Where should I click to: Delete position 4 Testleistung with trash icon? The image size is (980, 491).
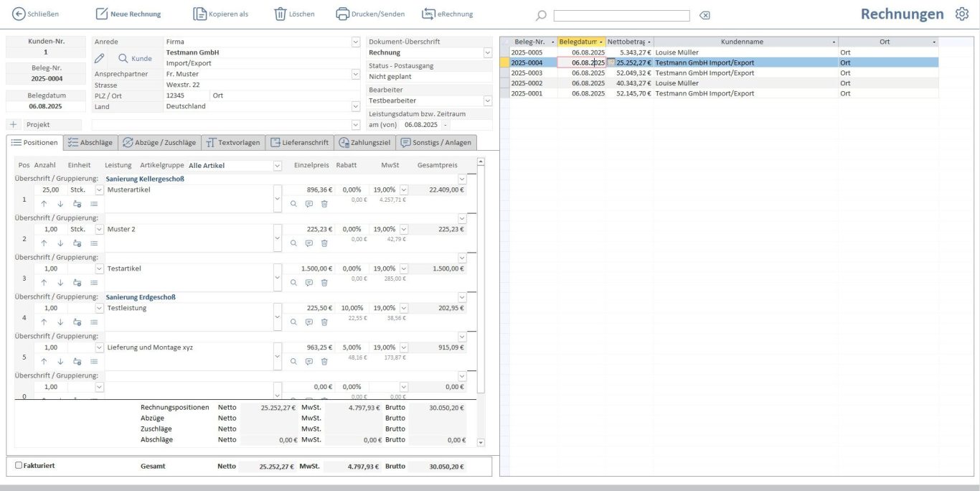tap(324, 322)
